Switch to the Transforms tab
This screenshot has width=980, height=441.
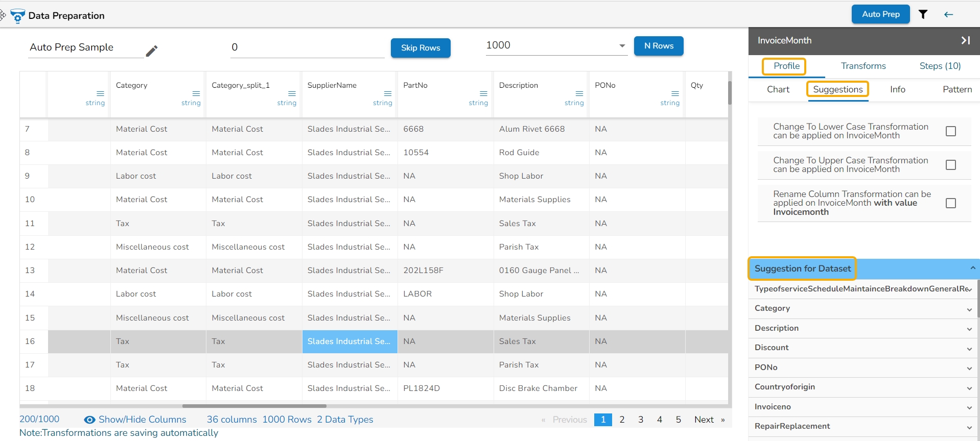coord(863,66)
